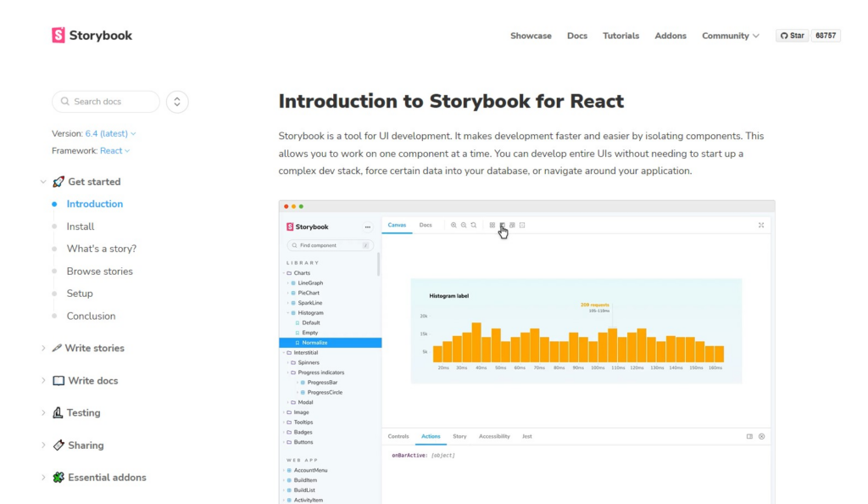This screenshot has width=868, height=504.
Task: Expand the Community dropdown menu
Action: pos(730,36)
